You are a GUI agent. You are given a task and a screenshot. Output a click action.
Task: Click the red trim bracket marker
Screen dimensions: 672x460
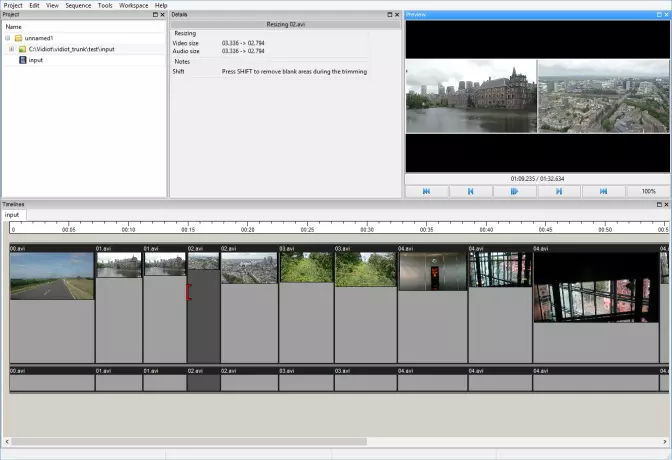tap(189, 292)
